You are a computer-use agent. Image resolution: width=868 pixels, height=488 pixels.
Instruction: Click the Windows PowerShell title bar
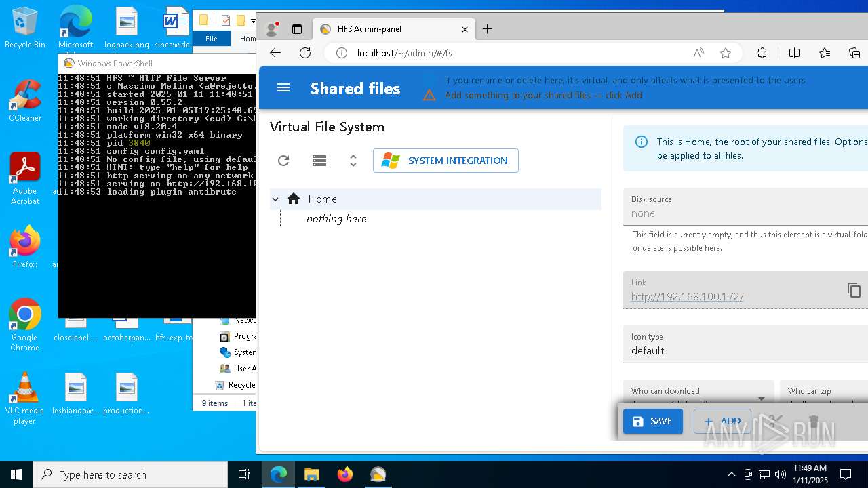(x=157, y=64)
